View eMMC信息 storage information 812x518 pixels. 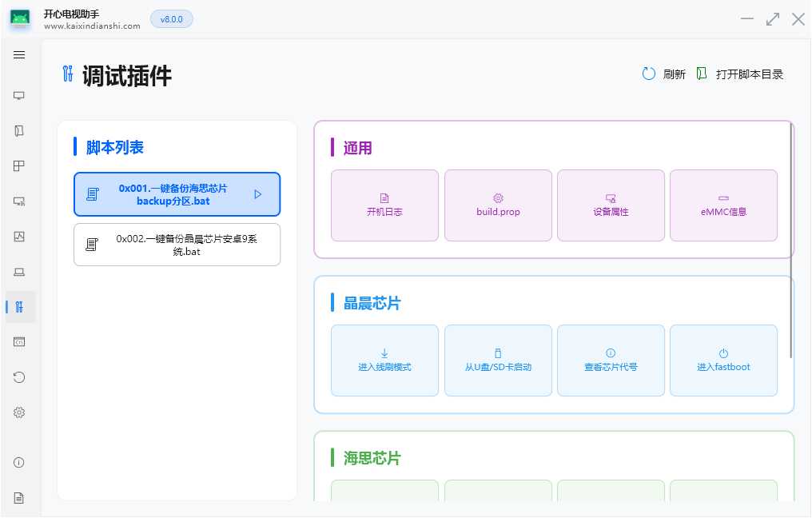[723, 205]
